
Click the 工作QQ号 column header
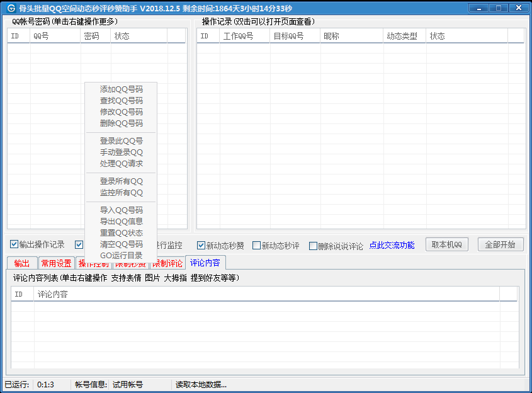coord(245,36)
